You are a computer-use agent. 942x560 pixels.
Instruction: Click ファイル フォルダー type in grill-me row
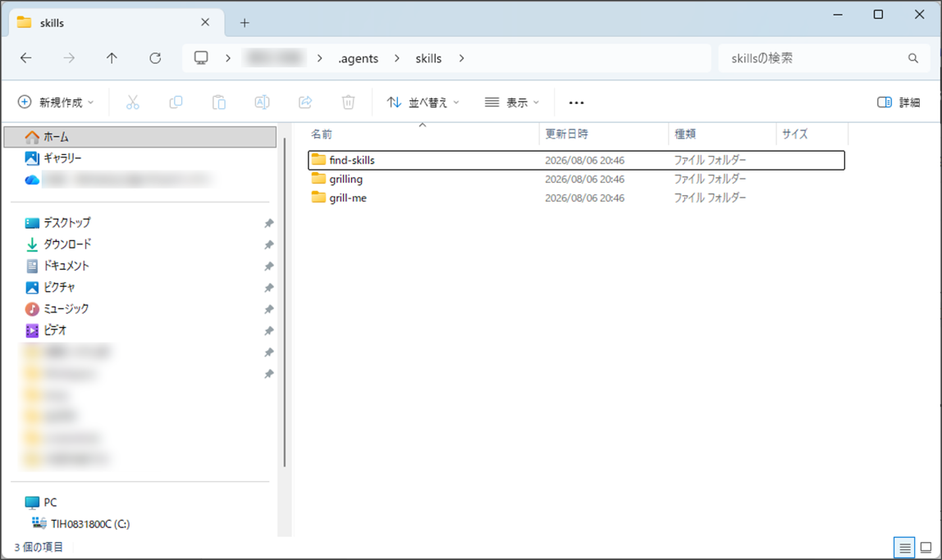click(710, 198)
